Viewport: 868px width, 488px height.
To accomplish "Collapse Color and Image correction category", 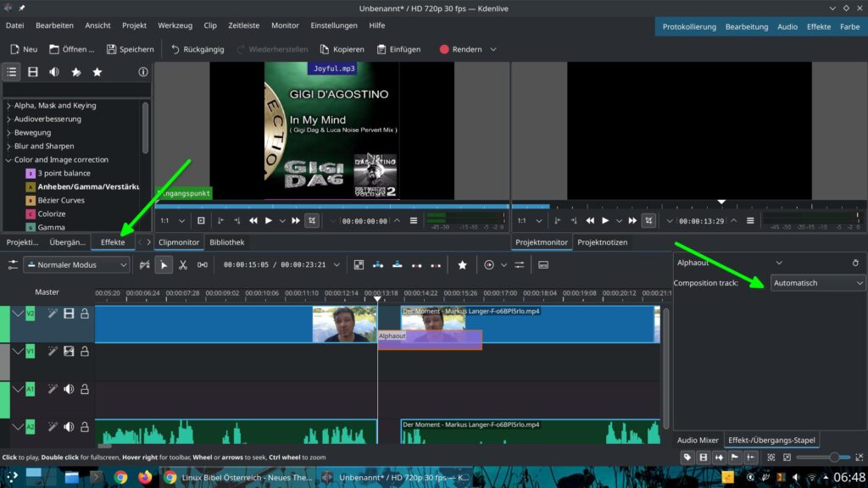I will pyautogui.click(x=8, y=159).
